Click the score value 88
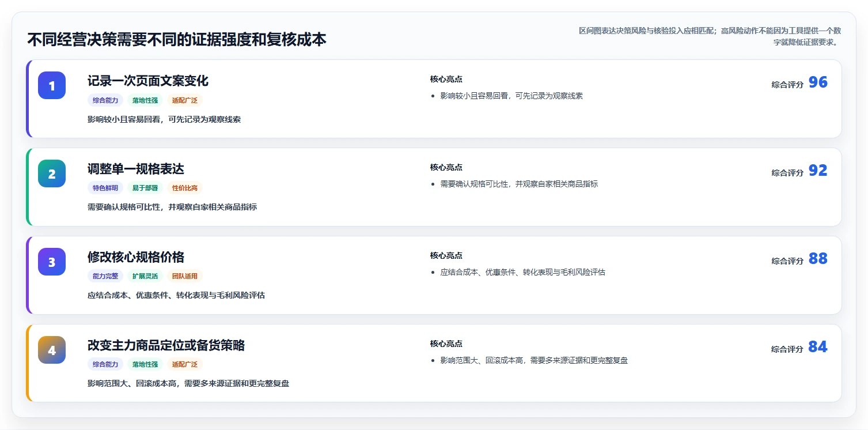Screen dimensions: 868x430 click(x=818, y=259)
